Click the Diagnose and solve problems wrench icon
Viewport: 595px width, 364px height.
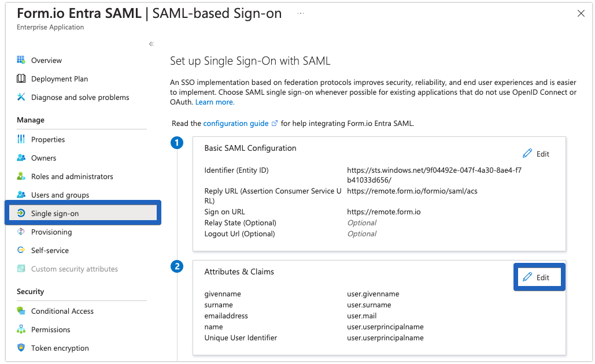coord(21,97)
